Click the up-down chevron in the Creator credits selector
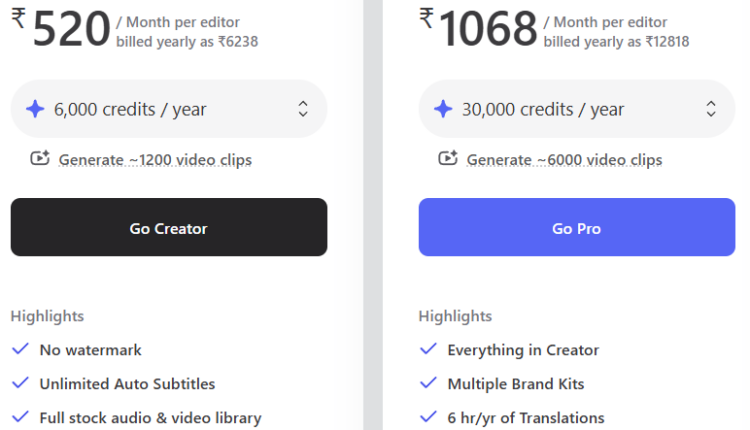Viewport: 750px width, 430px height. [303, 109]
